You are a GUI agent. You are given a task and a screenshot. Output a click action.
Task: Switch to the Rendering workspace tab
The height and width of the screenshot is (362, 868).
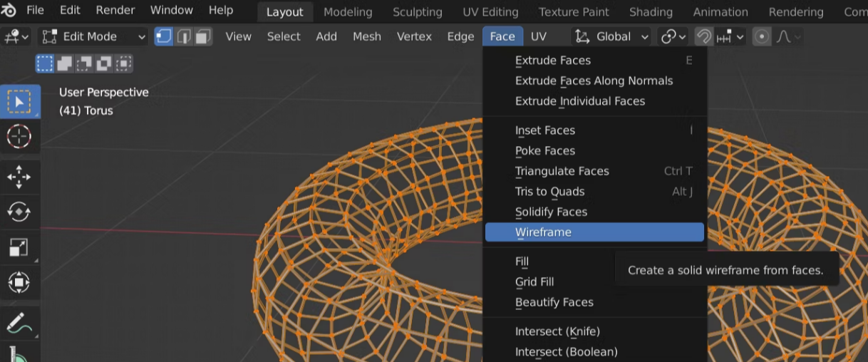pos(796,12)
